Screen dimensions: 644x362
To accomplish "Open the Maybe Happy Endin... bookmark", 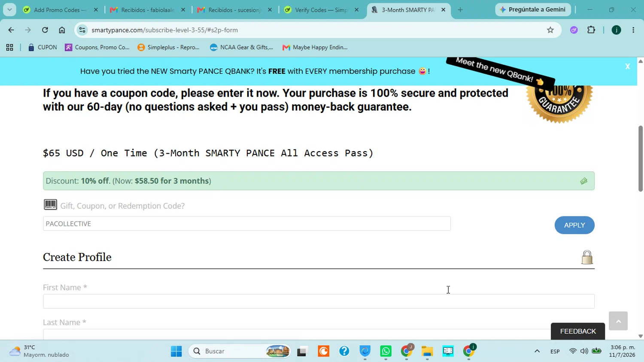I will [x=315, y=47].
